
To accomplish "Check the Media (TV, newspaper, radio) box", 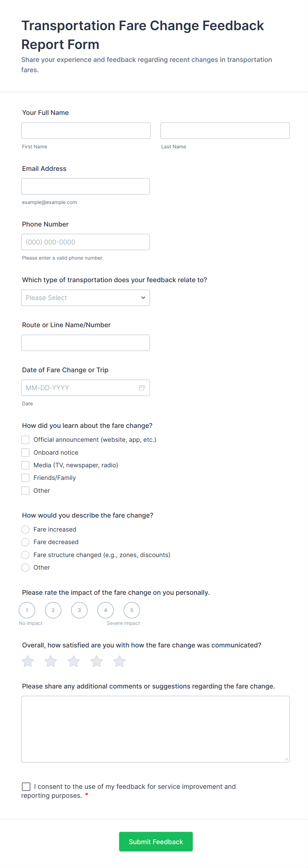I will tap(25, 465).
